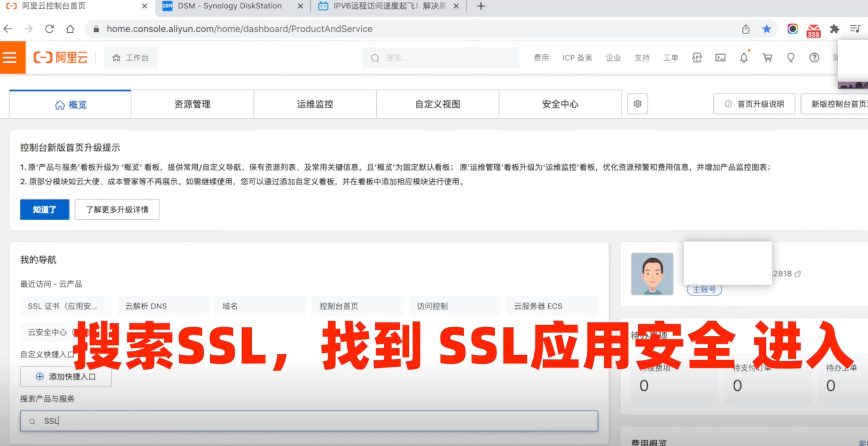Go back with the browser back arrow

pos(8,29)
